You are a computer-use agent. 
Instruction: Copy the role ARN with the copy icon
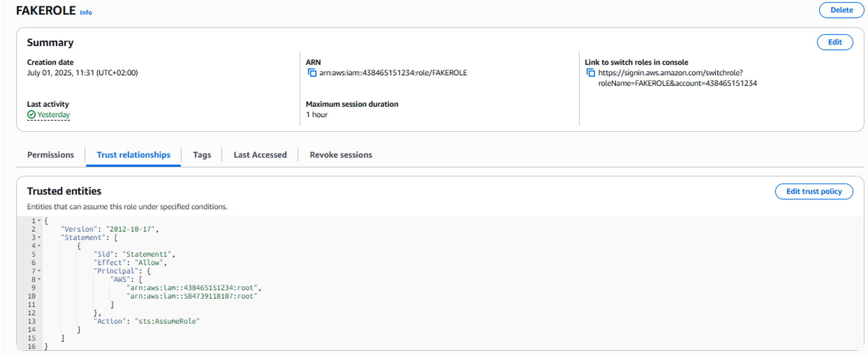pyautogui.click(x=312, y=73)
